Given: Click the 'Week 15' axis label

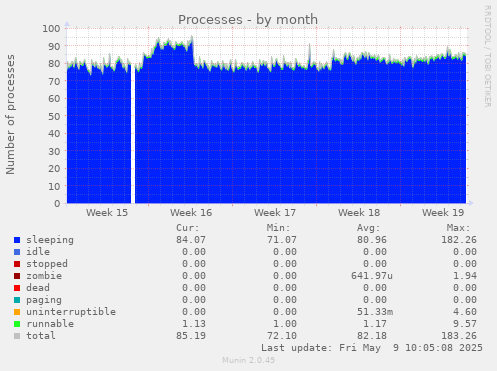Looking at the screenshot, I should point(107,213).
